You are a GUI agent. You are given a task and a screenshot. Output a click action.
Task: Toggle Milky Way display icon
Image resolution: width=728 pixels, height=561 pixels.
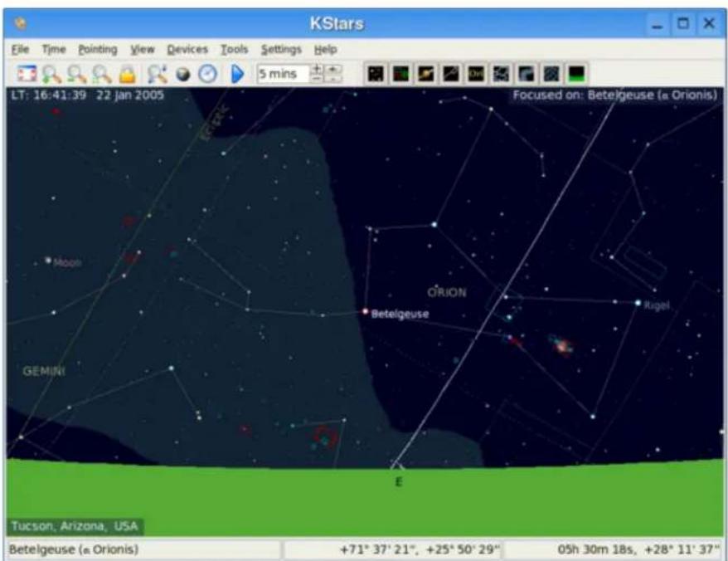click(x=526, y=73)
